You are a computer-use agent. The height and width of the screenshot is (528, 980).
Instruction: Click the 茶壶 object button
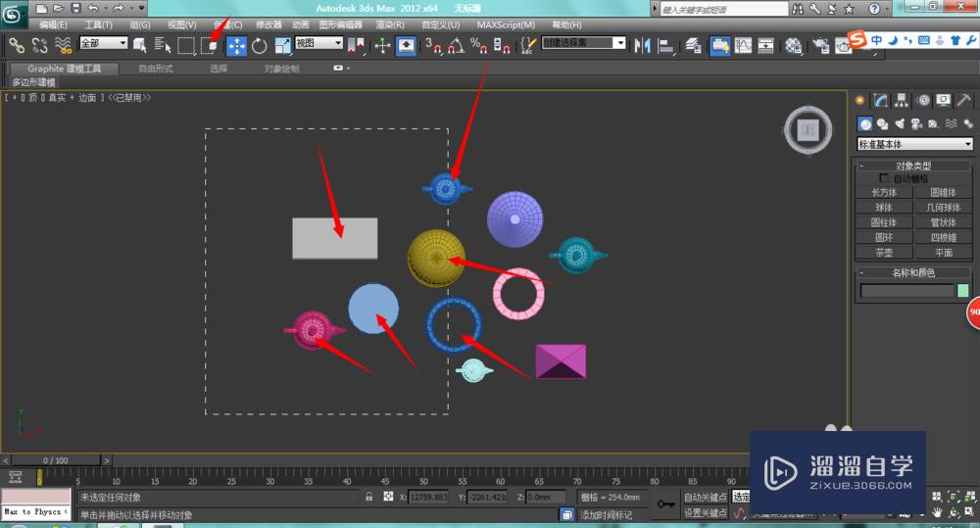[x=883, y=253]
